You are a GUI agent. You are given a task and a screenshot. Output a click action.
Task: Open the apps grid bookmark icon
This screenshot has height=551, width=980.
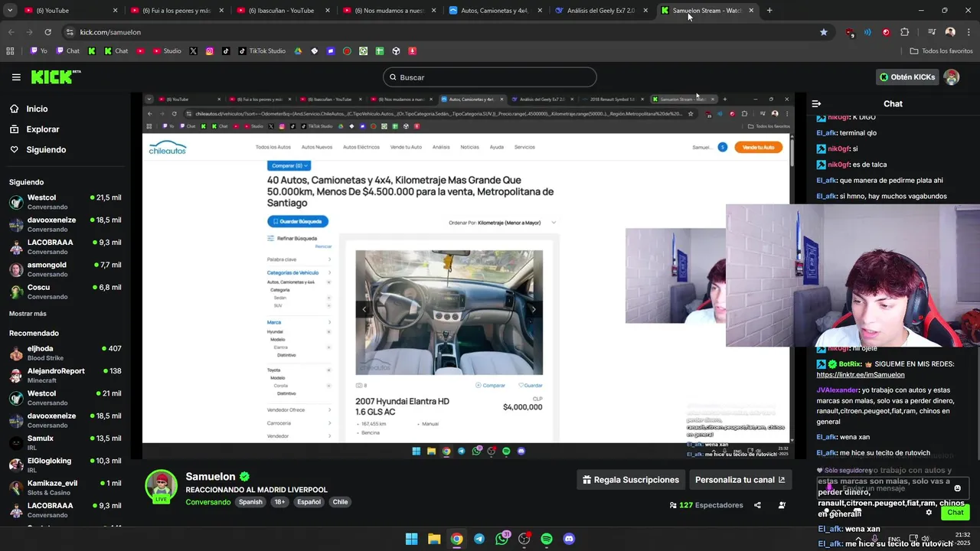click(x=10, y=51)
